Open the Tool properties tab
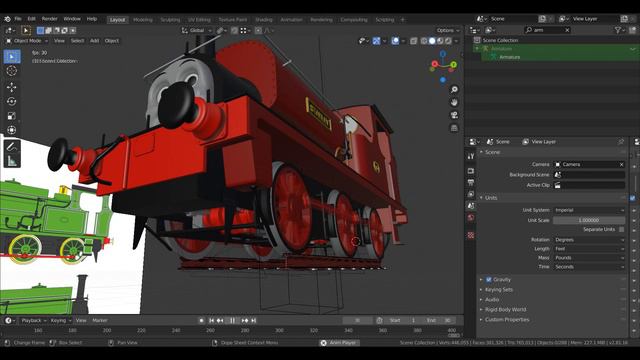 tap(471, 156)
